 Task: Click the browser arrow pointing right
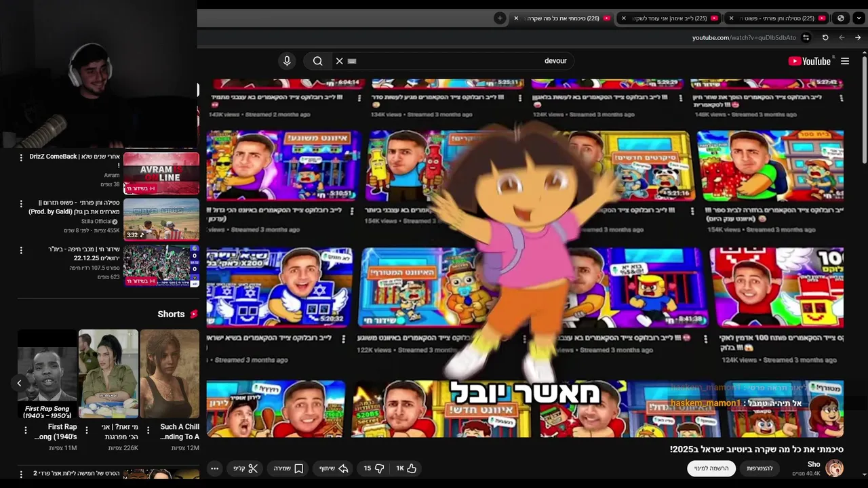(858, 38)
